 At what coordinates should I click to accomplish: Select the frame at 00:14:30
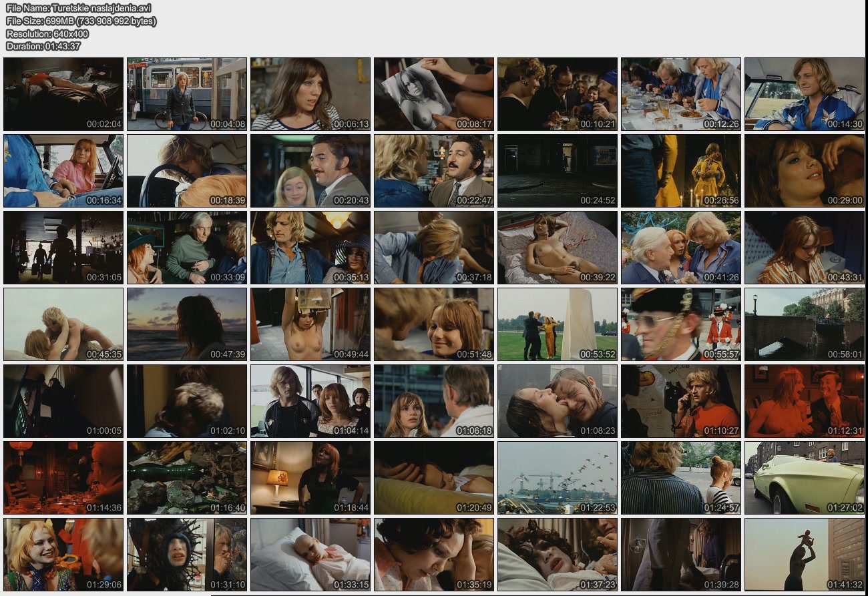pos(804,94)
